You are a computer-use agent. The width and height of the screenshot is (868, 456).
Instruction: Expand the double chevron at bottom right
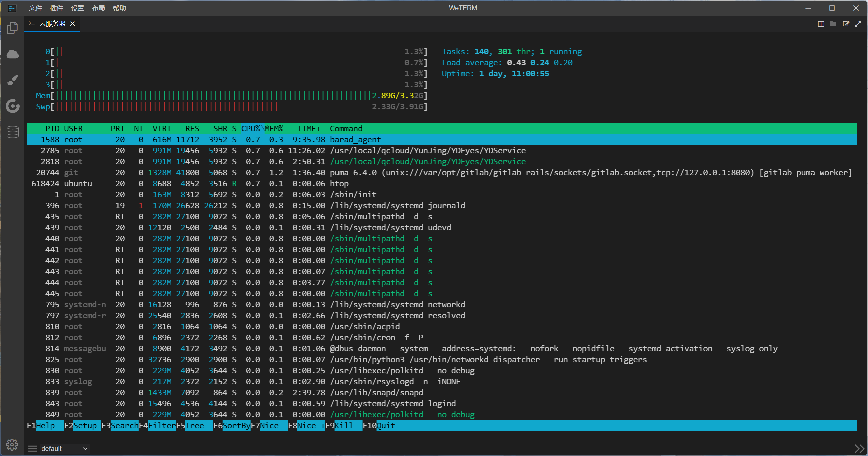(x=859, y=449)
